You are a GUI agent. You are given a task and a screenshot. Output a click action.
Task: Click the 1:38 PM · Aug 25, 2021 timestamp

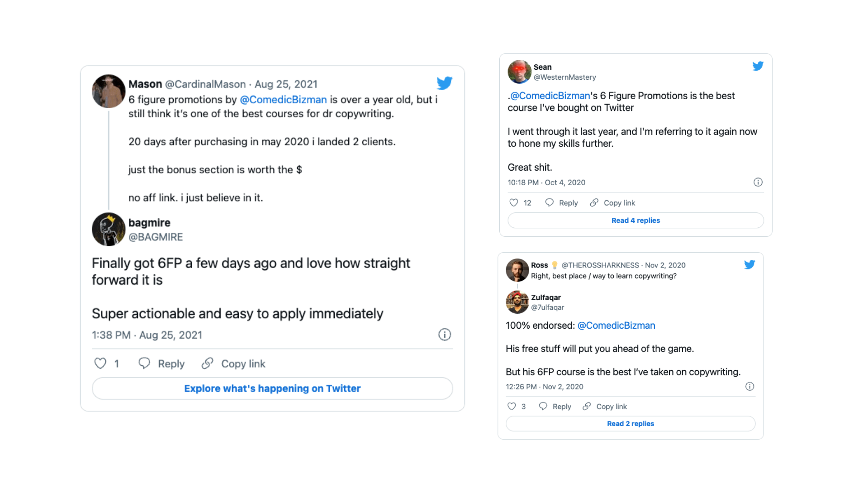pyautogui.click(x=147, y=335)
